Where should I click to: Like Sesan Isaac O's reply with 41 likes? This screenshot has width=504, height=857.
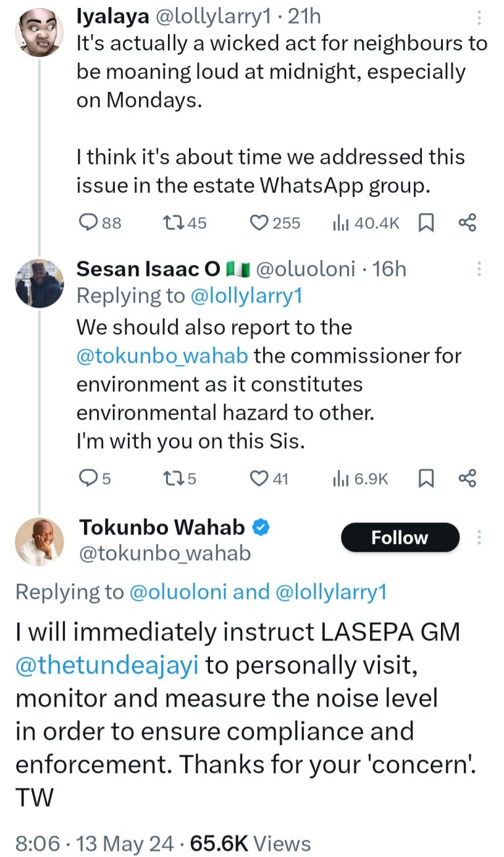[259, 479]
